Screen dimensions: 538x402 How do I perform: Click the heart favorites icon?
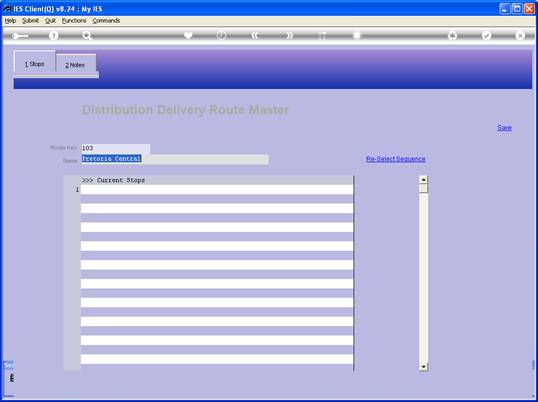[x=188, y=35]
